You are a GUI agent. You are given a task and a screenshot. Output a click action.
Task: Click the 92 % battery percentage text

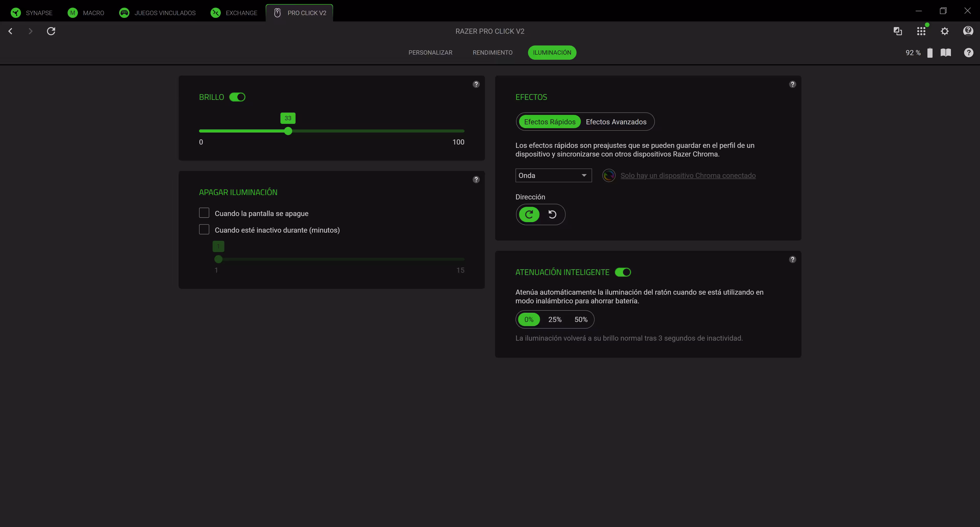point(913,53)
